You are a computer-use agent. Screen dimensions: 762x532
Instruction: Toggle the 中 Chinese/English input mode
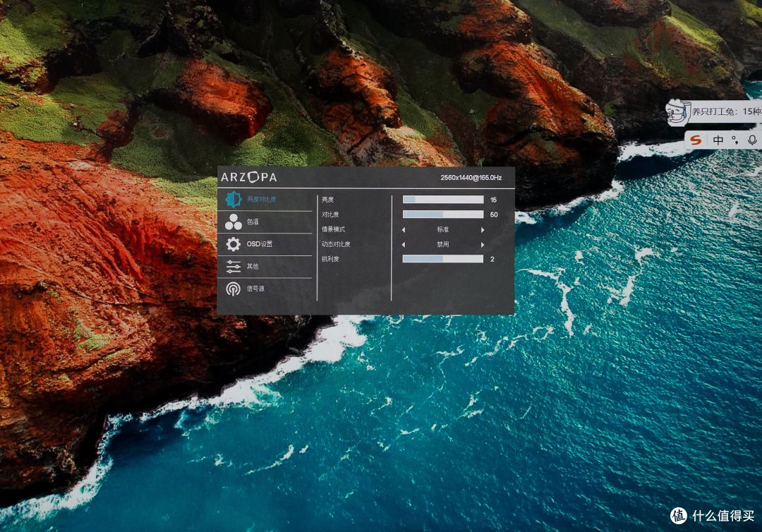tap(718, 140)
